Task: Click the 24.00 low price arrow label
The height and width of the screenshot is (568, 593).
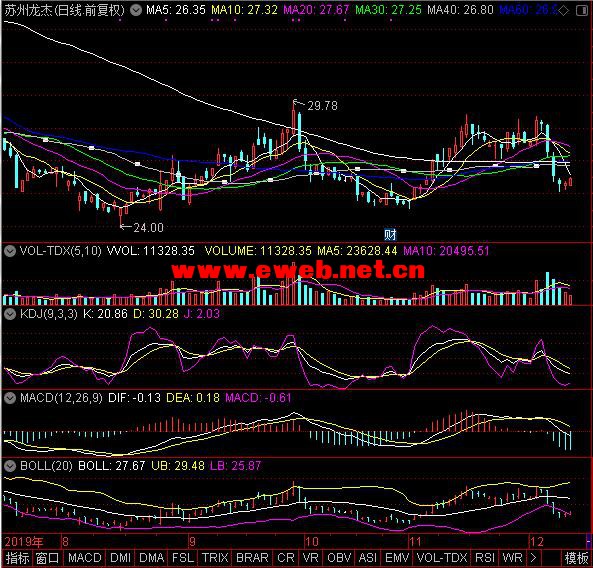Action: pyautogui.click(x=142, y=227)
